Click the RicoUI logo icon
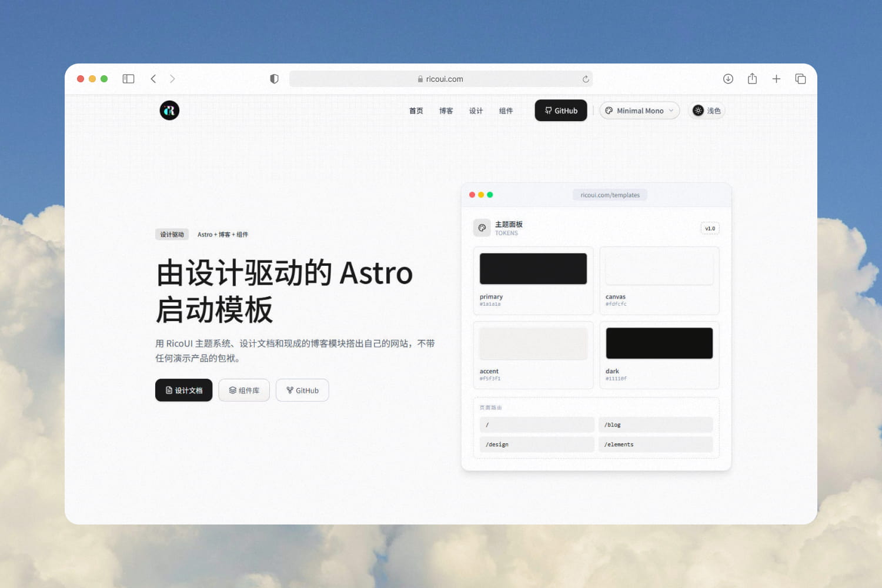Screen dimensions: 882x588 click(x=169, y=111)
